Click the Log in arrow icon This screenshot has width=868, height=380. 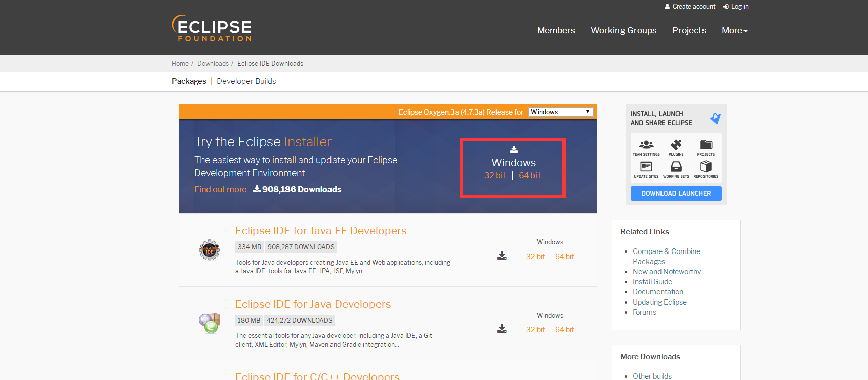click(726, 7)
